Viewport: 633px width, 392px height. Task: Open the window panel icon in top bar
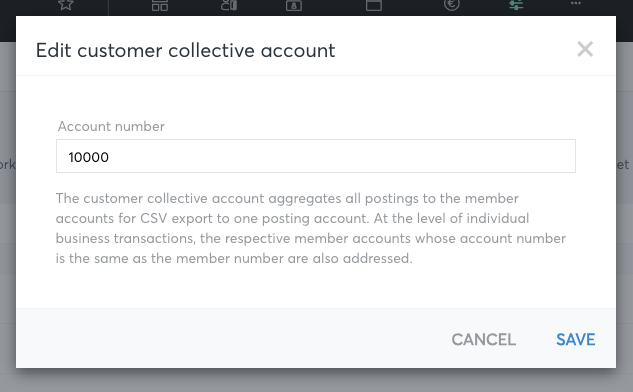[x=374, y=5]
